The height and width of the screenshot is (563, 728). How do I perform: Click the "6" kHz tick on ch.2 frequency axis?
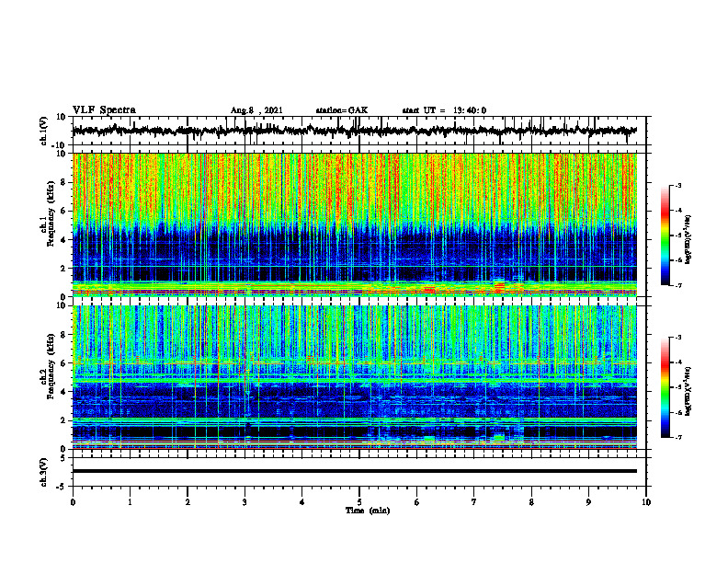click(x=63, y=363)
